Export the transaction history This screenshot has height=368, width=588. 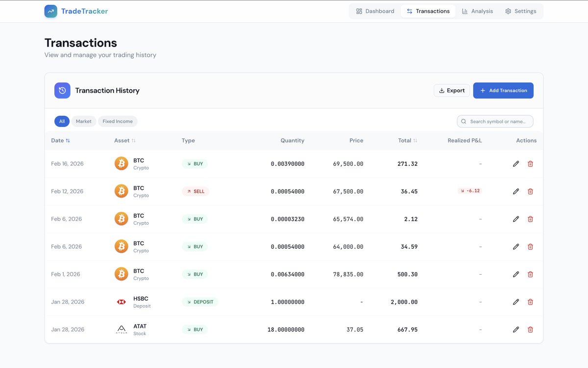point(452,90)
